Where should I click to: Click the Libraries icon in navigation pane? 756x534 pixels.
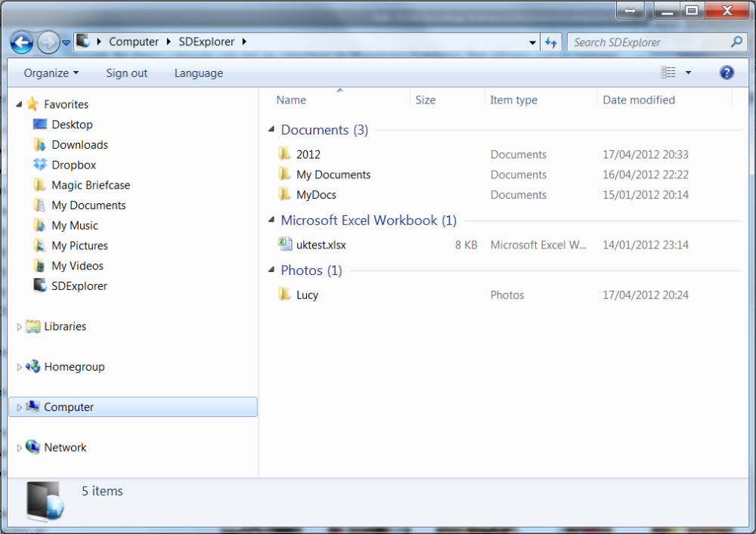click(33, 326)
